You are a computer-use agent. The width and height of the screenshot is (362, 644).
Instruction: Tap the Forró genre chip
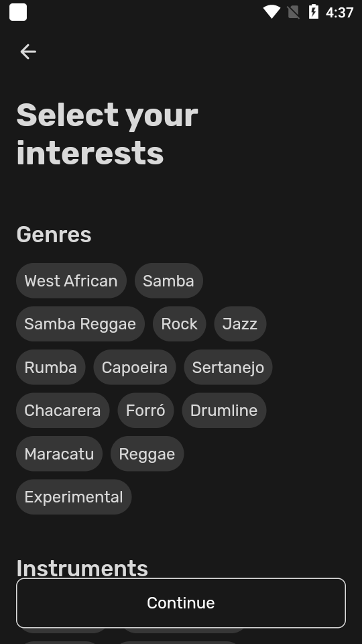[145, 411]
